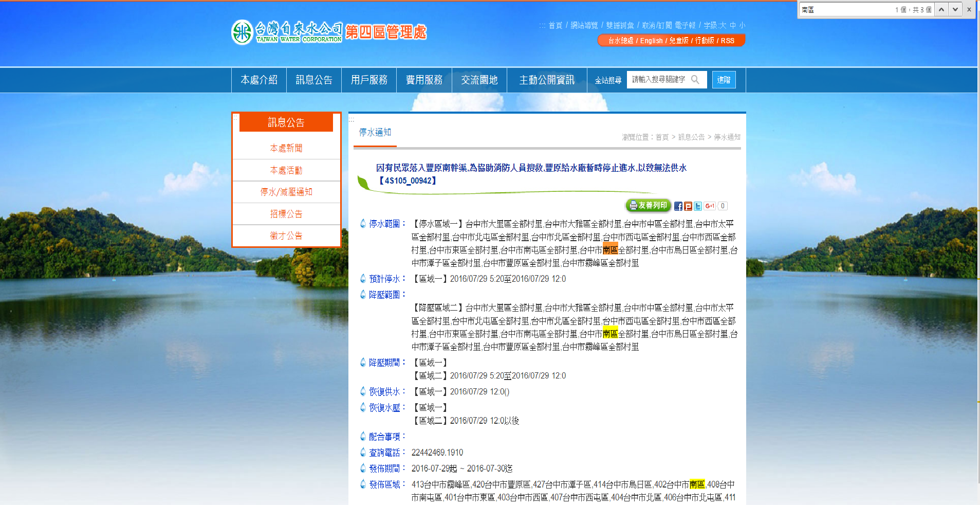Set font size to 中 (medium)
The height and width of the screenshot is (505, 980).
(733, 25)
